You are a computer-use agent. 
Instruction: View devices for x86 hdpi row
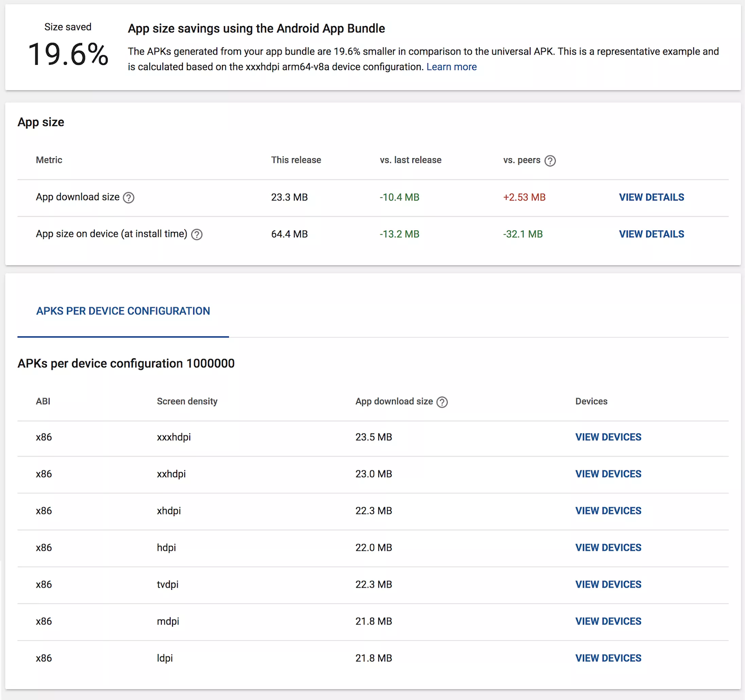(608, 547)
